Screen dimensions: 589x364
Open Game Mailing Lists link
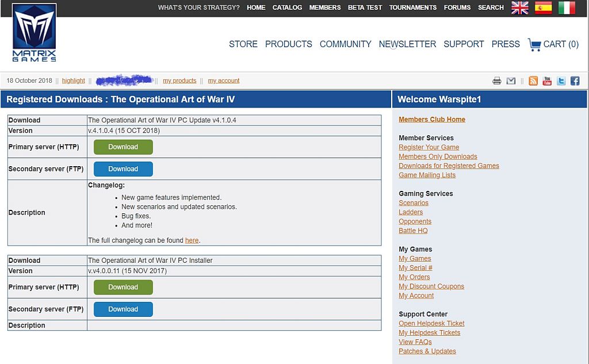click(x=427, y=175)
